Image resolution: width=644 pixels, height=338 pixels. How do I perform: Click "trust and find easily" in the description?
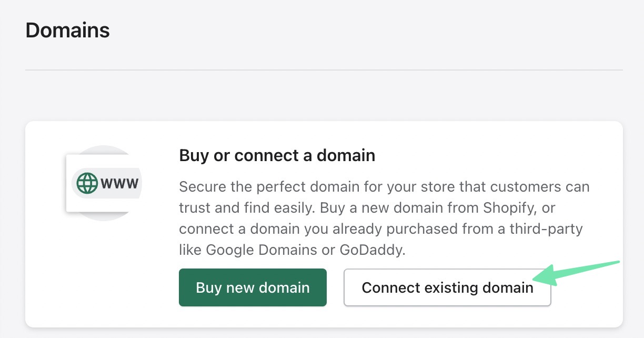244,208
